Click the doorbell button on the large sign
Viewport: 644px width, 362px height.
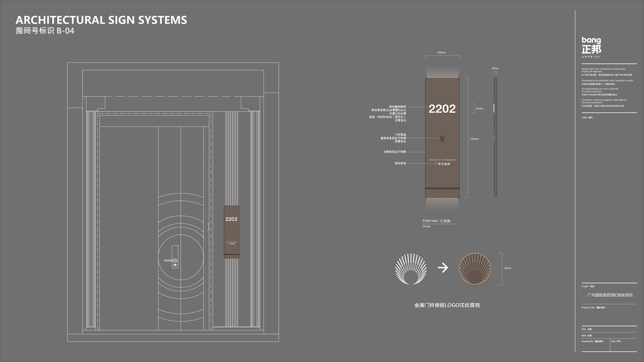tap(442, 138)
